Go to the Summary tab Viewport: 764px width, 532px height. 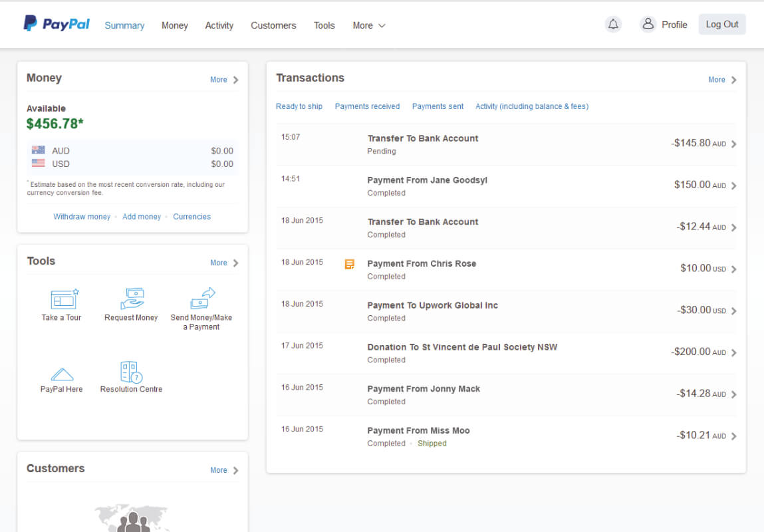pos(124,25)
